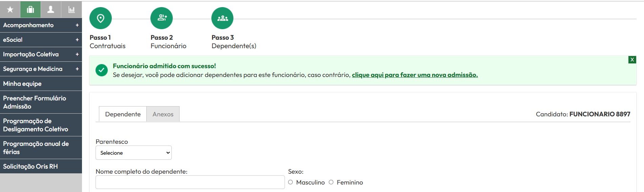This screenshot has width=644, height=192.
Task: Close the green success message banner
Action: click(x=632, y=60)
